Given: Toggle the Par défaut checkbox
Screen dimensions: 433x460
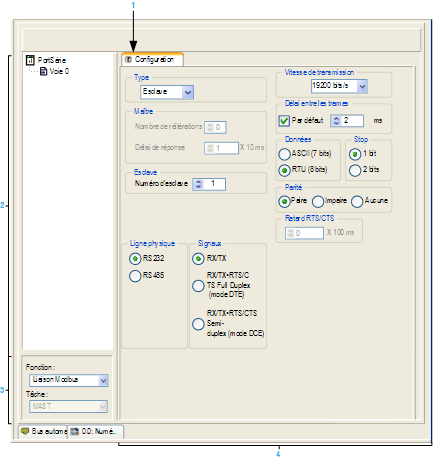Looking at the screenshot, I should click(284, 121).
